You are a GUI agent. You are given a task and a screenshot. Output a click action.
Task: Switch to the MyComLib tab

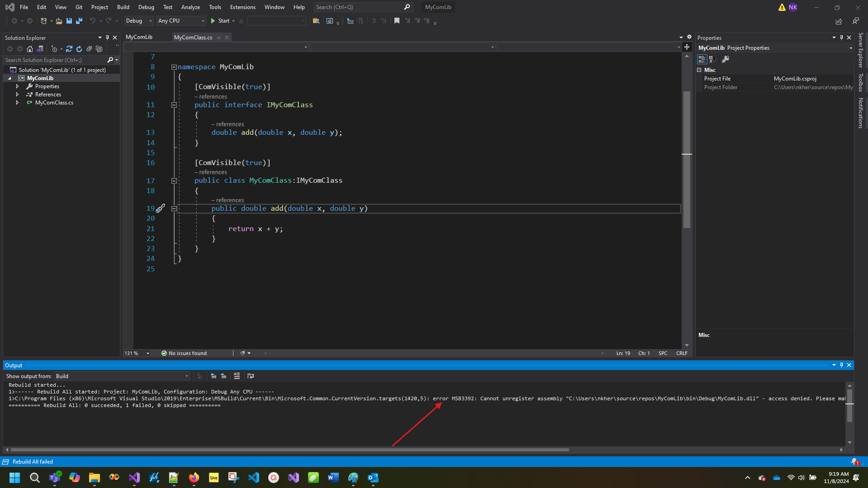tap(139, 37)
